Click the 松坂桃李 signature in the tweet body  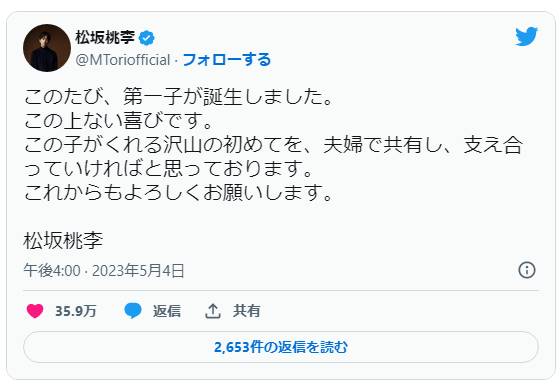tap(63, 241)
